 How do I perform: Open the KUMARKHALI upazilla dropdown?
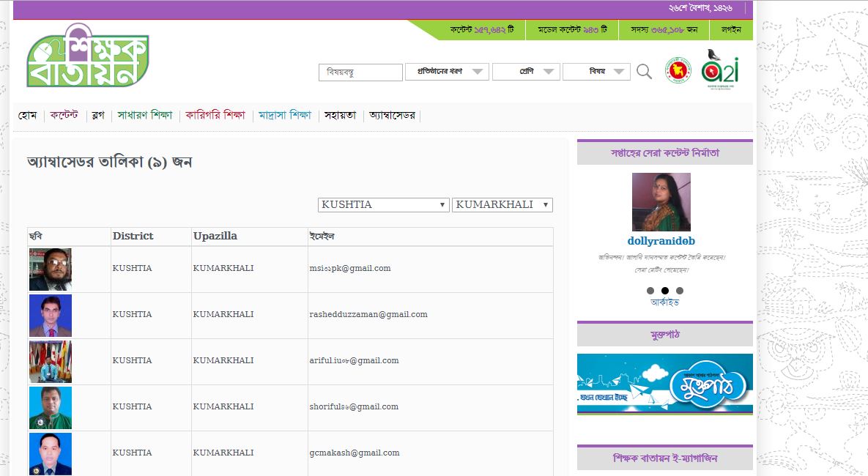pos(502,205)
